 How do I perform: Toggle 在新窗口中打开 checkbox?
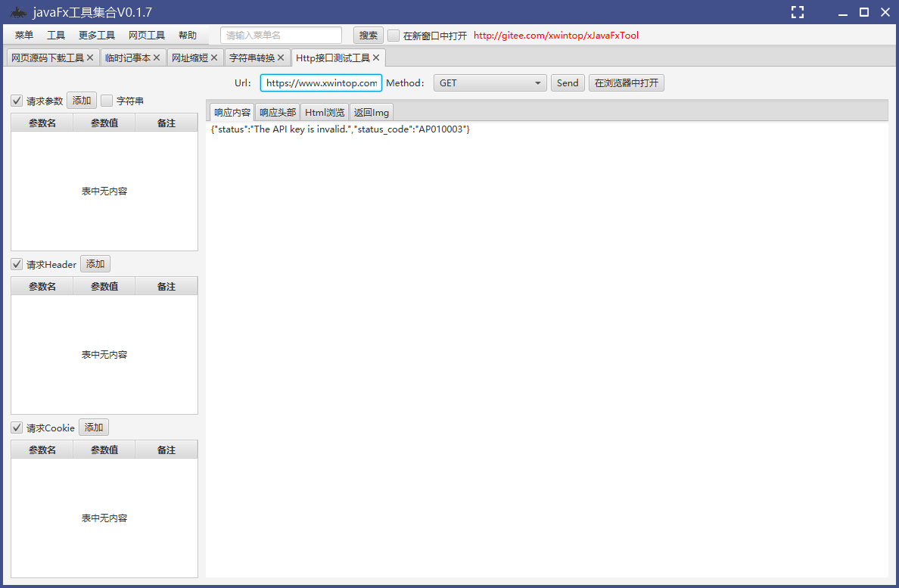394,36
